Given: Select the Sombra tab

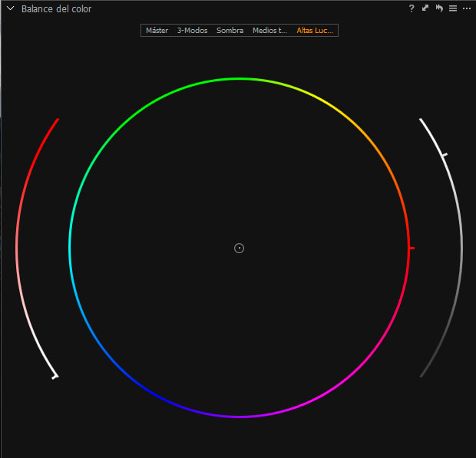Looking at the screenshot, I should coord(230,31).
